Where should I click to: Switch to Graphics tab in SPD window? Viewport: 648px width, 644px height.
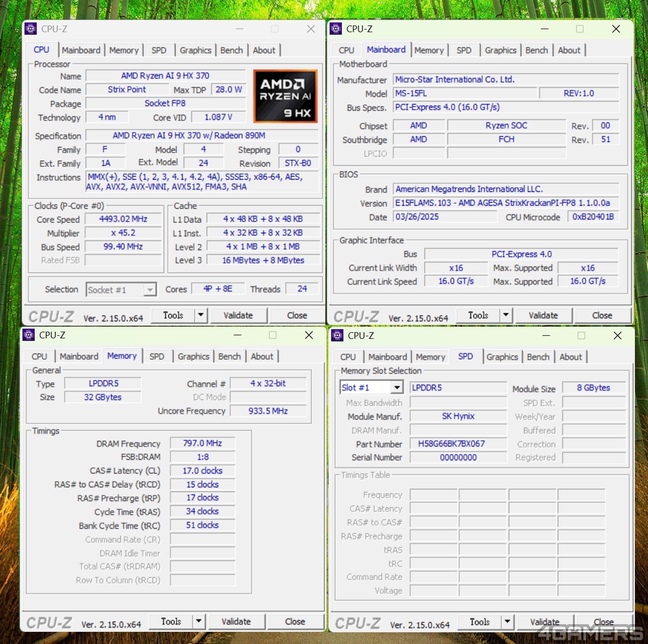click(502, 357)
